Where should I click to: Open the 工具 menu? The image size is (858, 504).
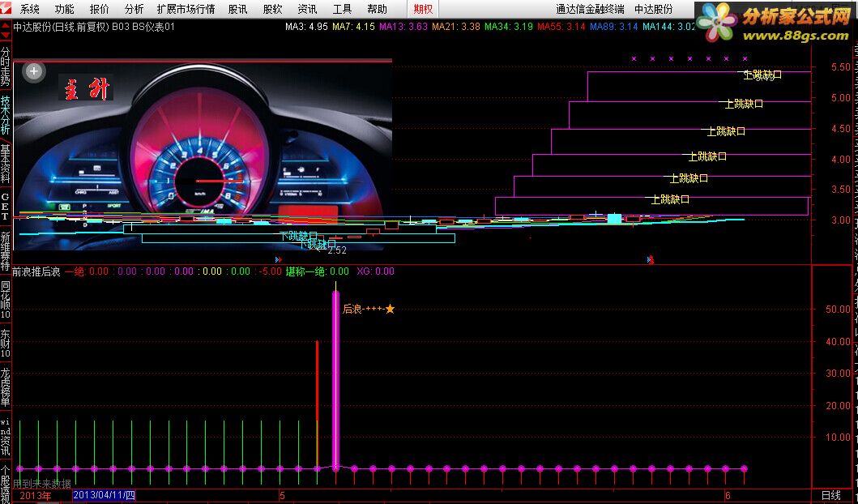pos(342,9)
